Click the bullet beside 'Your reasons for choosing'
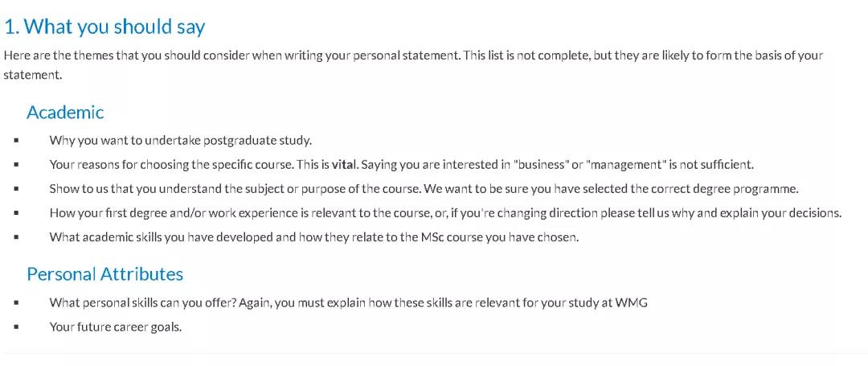 (17, 165)
